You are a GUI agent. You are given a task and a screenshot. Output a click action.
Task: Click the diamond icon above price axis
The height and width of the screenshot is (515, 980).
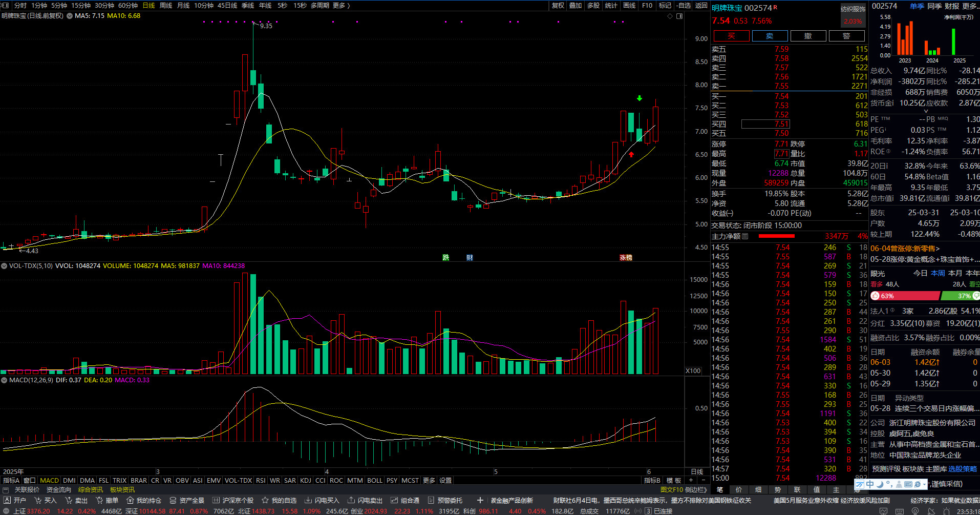click(670, 16)
